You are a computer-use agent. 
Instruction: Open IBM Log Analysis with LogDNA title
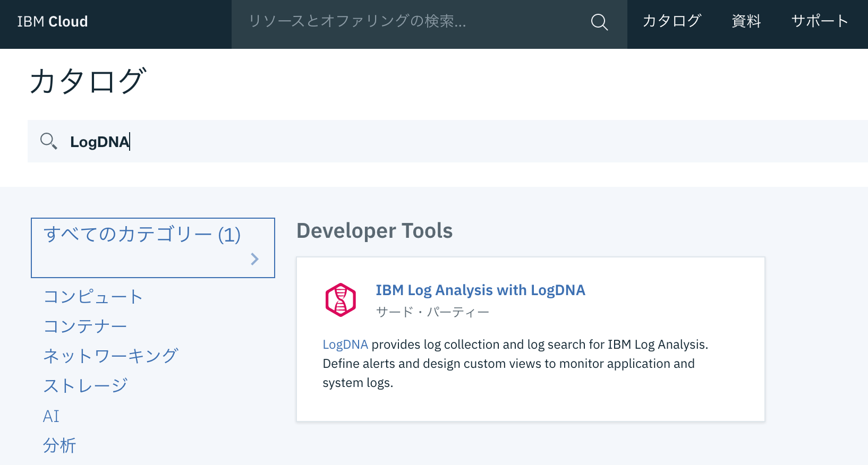(480, 290)
